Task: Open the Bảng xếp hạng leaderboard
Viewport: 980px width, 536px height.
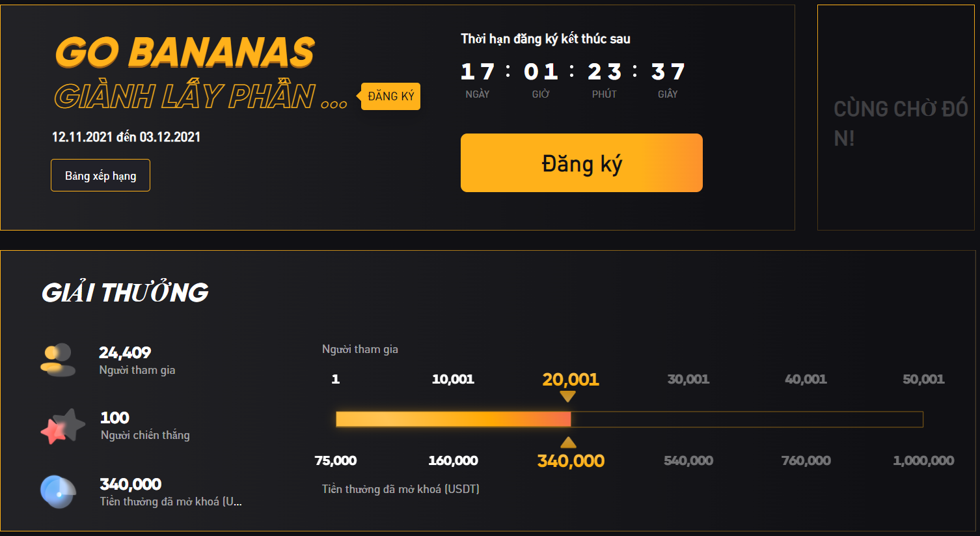Action: click(x=100, y=175)
